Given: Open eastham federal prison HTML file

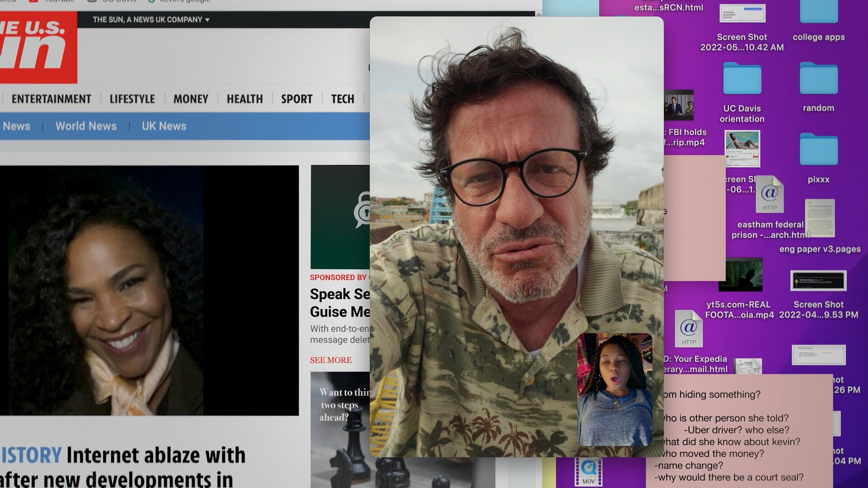Looking at the screenshot, I should coord(769,194).
